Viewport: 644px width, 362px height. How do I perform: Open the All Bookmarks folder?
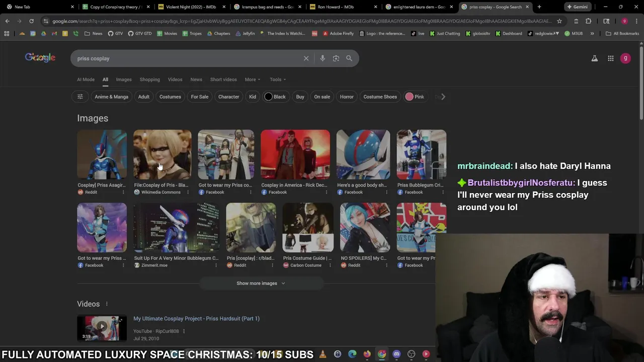622,33
